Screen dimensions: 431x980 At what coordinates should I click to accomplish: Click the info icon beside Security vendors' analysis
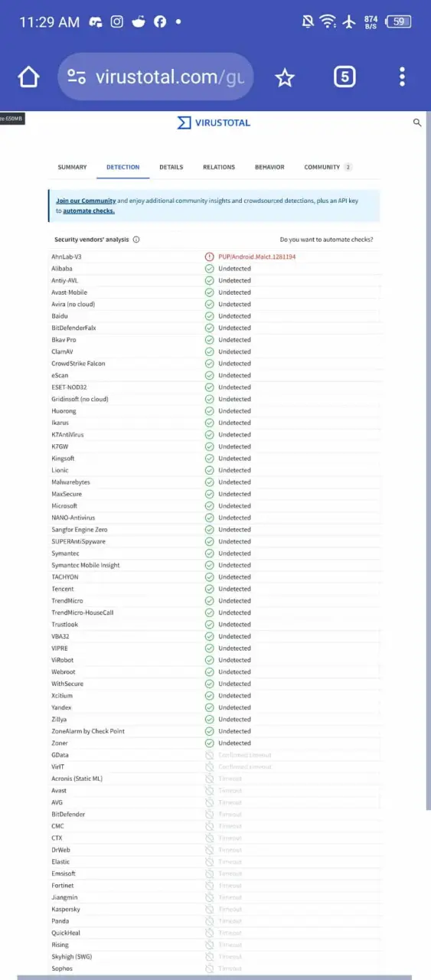click(x=136, y=240)
